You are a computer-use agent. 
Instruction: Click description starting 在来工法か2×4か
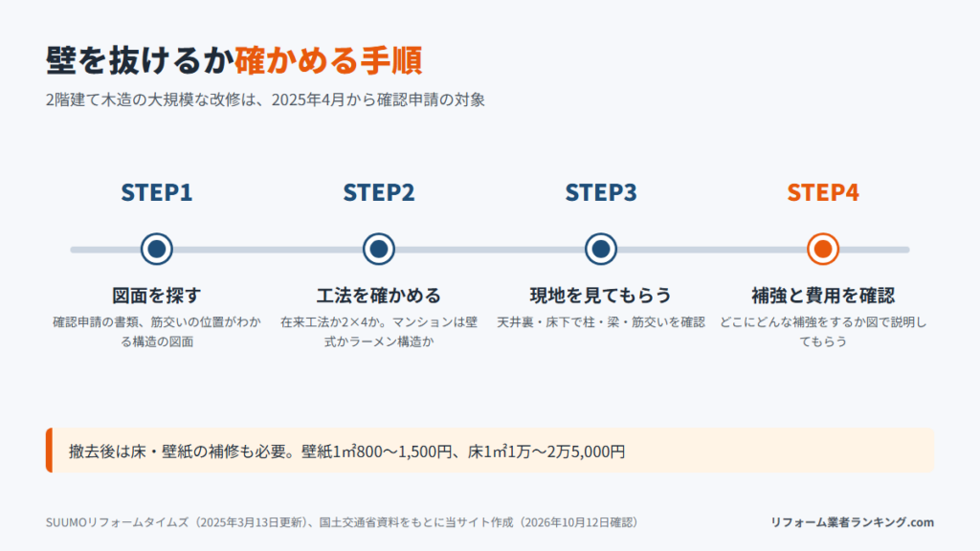point(379,332)
